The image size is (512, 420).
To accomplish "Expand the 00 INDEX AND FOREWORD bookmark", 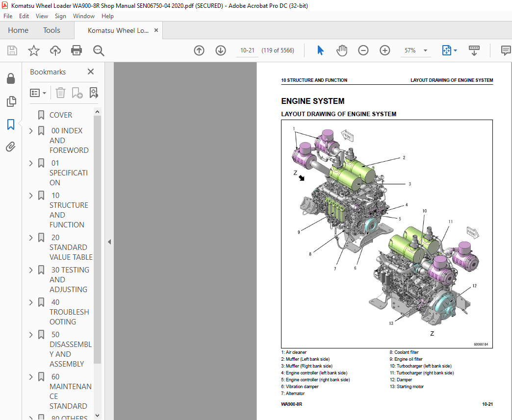I will [31, 131].
